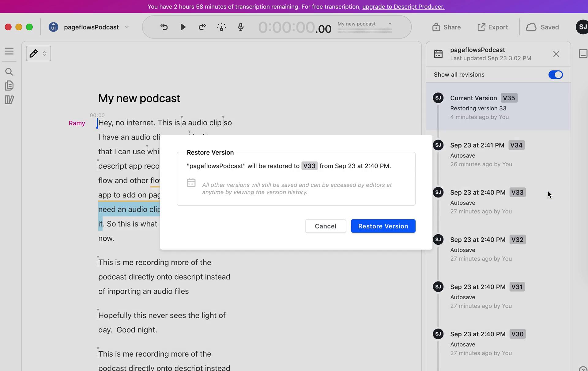Open the media library icon
588x371 pixels.
9,100
